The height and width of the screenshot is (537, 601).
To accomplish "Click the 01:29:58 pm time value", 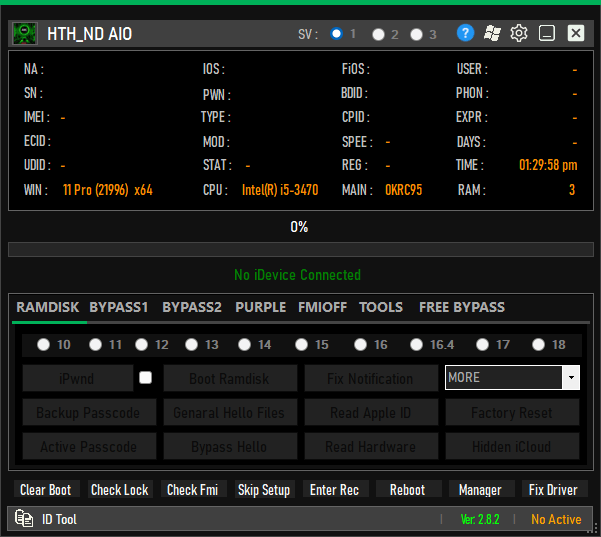I will pyautogui.click(x=548, y=165).
